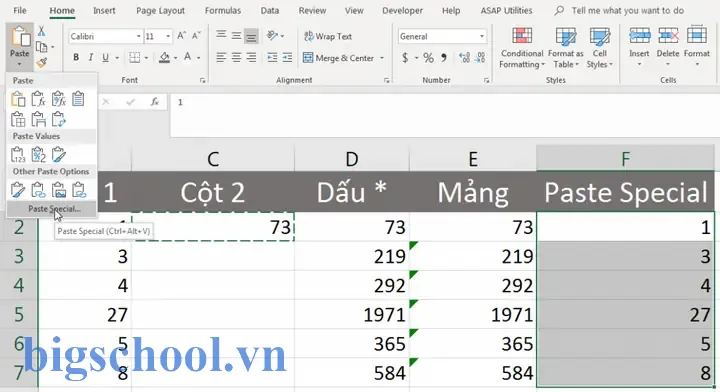The image size is (720, 392).
Task: Click the Percent Style icon
Action: click(428, 58)
